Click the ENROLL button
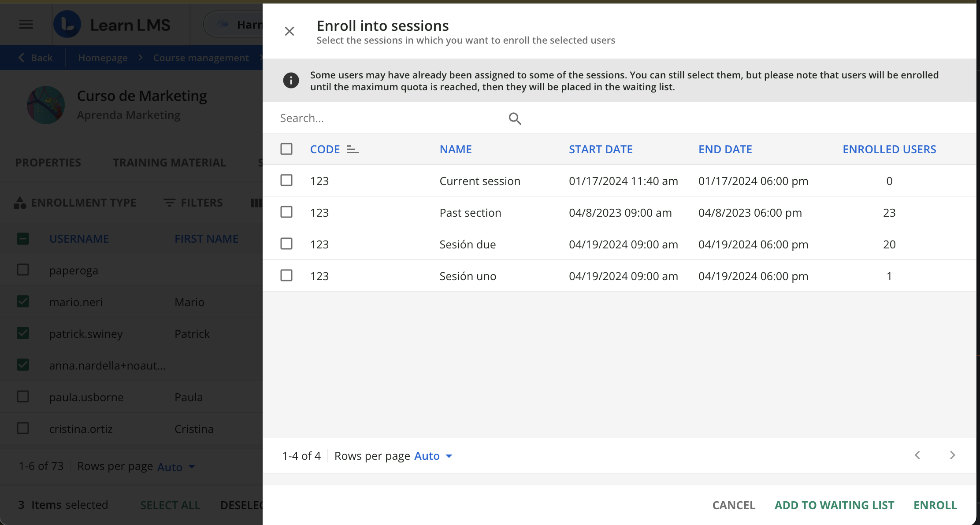The height and width of the screenshot is (525, 980). pos(935,505)
